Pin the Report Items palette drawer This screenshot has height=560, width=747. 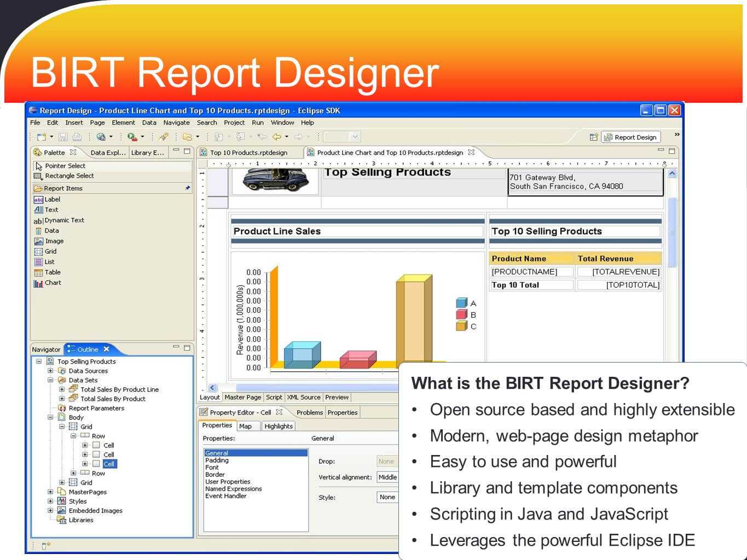point(188,188)
